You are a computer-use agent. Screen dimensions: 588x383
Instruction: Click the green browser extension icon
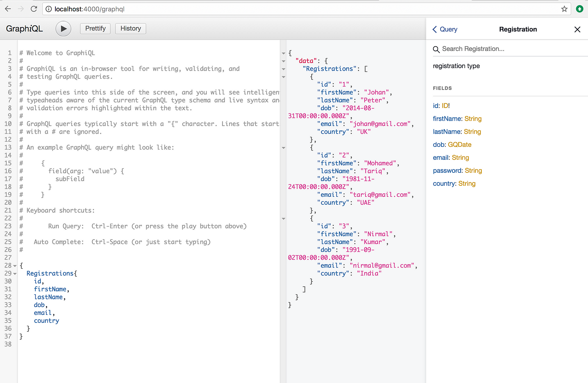[x=580, y=9]
